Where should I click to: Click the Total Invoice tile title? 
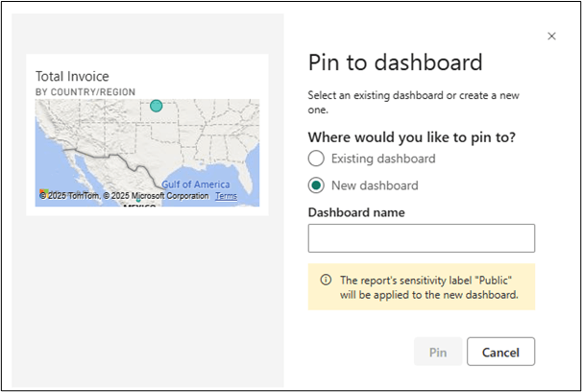(x=72, y=76)
